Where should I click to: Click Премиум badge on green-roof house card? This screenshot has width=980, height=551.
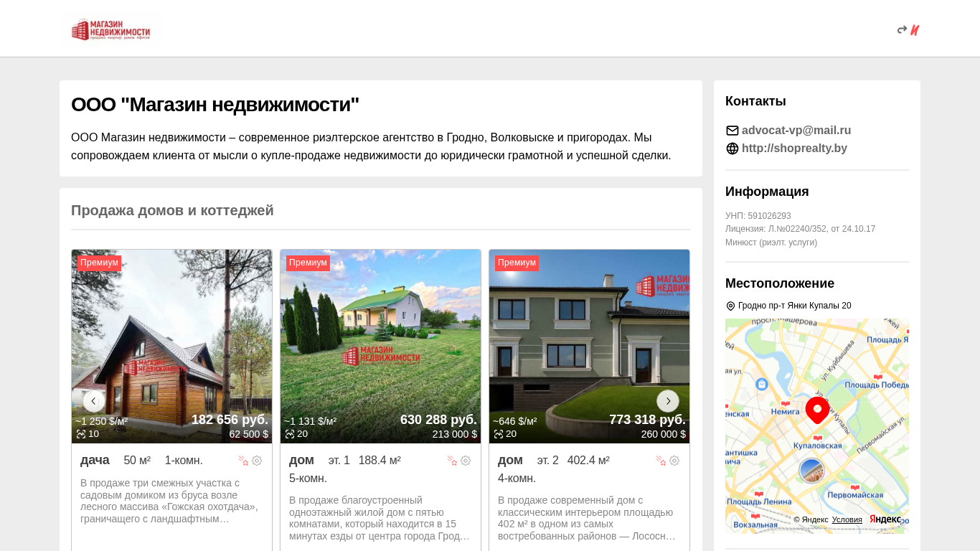308,263
